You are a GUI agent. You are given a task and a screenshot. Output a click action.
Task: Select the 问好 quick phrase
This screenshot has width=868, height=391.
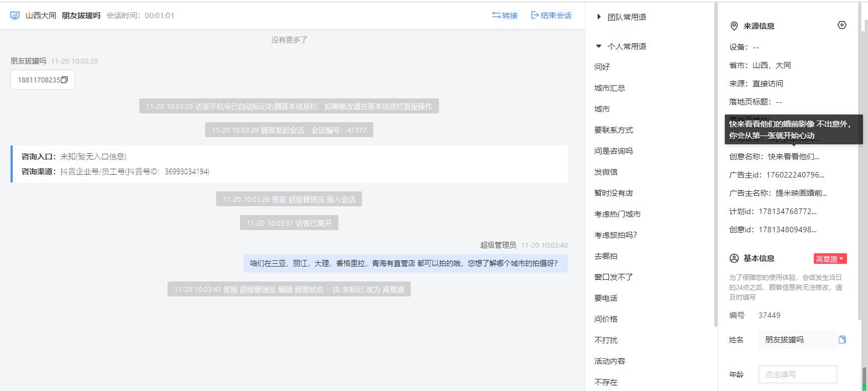[x=602, y=67]
